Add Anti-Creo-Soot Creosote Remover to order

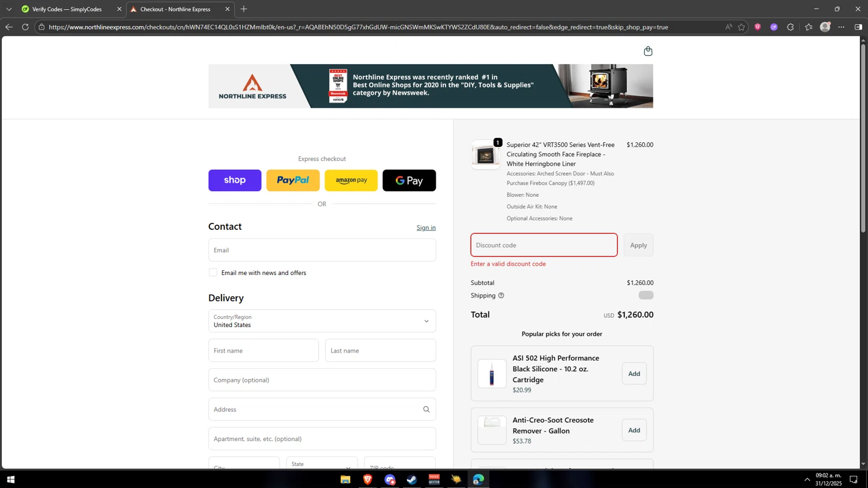pos(634,430)
